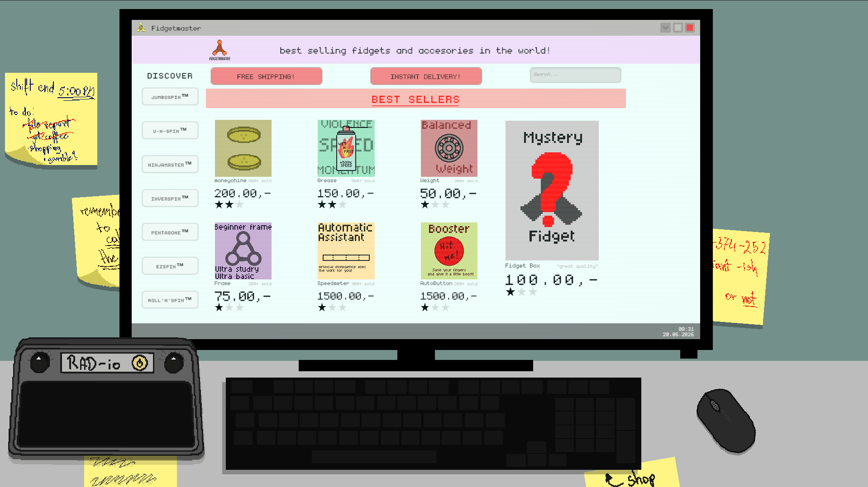Open the Mystery Fidget box card

tap(552, 190)
